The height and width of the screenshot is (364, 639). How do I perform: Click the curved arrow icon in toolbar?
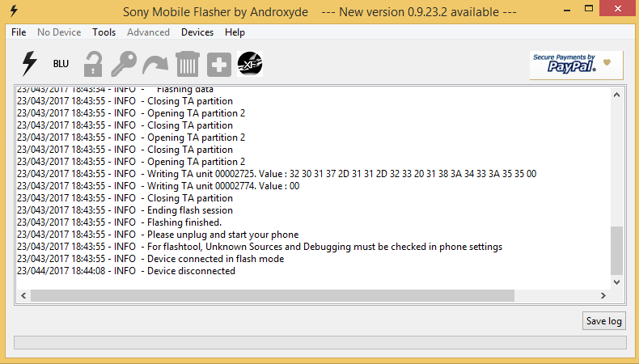(155, 65)
